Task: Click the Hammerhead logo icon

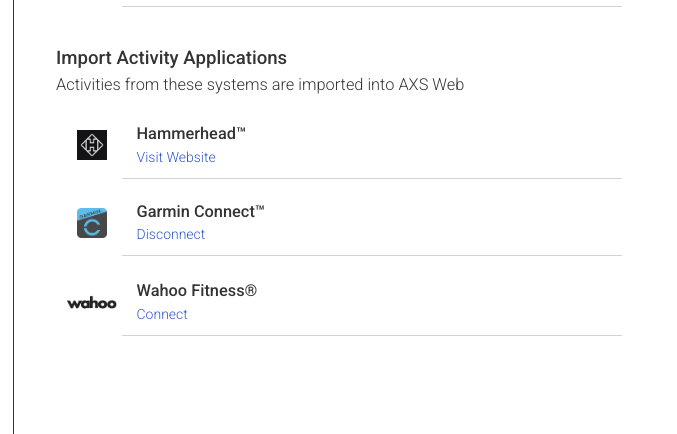Action: click(92, 145)
